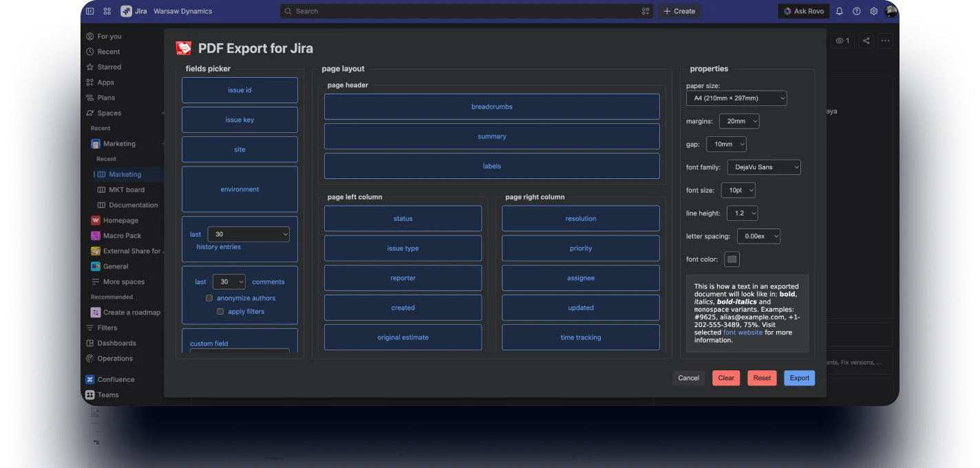Click the Filters sidebar icon
This screenshot has width=980, height=468.
coord(90,328)
